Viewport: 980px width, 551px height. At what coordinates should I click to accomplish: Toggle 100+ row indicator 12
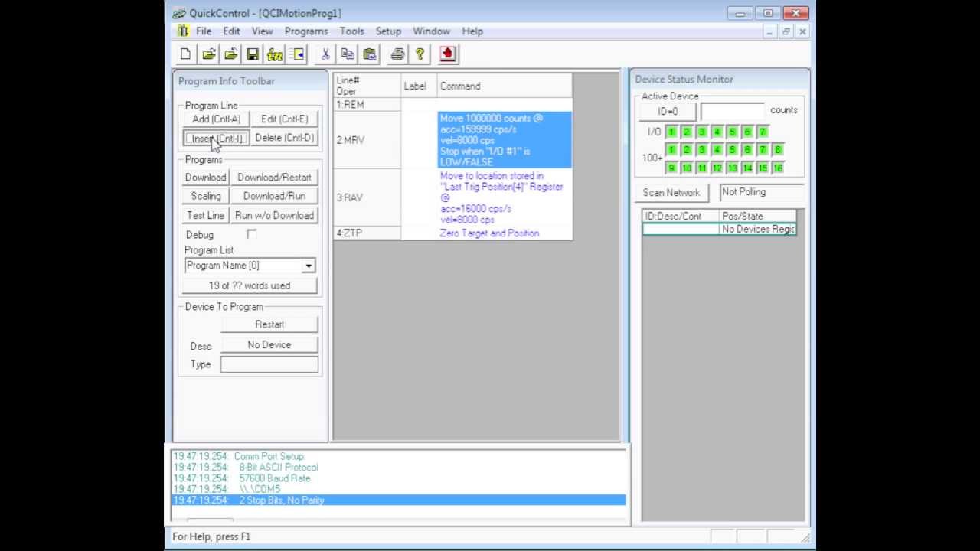[717, 168]
